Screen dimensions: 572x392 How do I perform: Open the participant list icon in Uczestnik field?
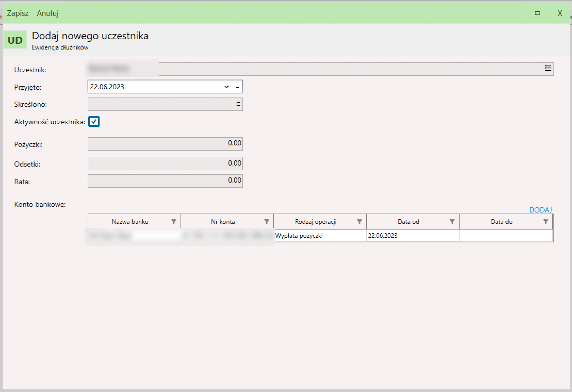pyautogui.click(x=548, y=68)
